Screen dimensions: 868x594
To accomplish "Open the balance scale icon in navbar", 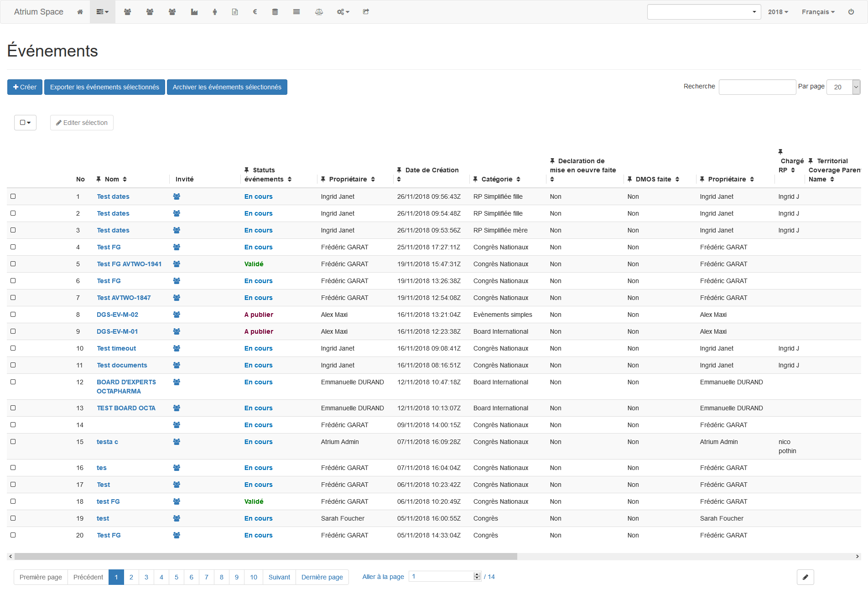I will (319, 12).
